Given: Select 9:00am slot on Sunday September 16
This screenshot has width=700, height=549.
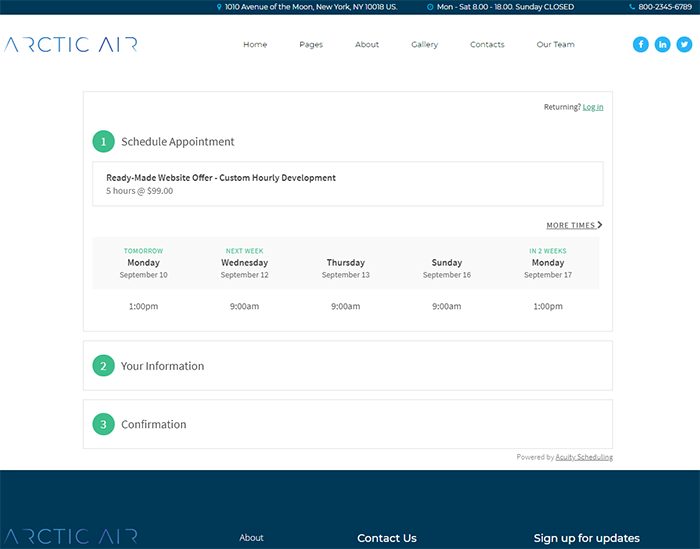Looking at the screenshot, I should pos(446,306).
